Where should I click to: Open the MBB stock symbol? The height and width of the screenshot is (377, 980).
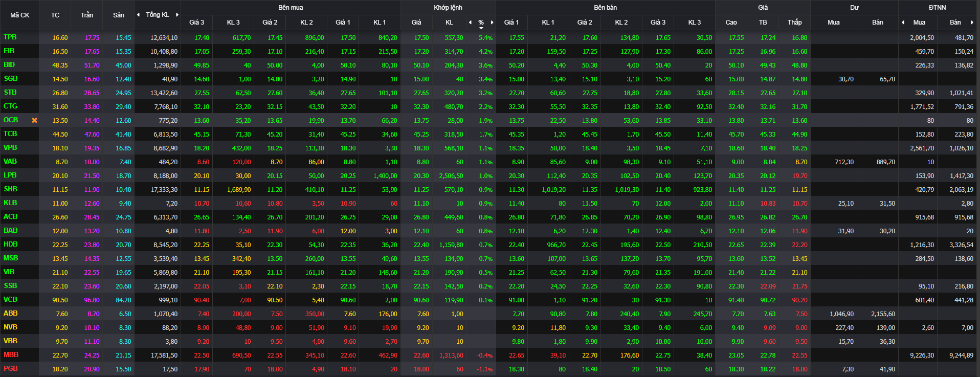coord(11,355)
